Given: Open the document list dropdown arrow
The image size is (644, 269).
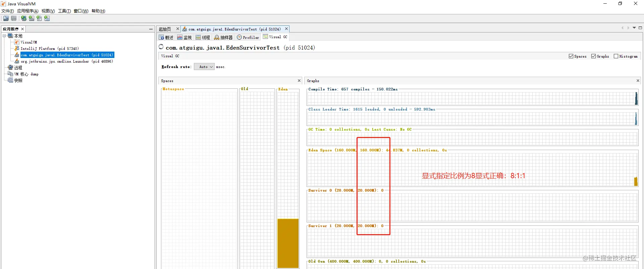Looking at the screenshot, I should 634,28.
